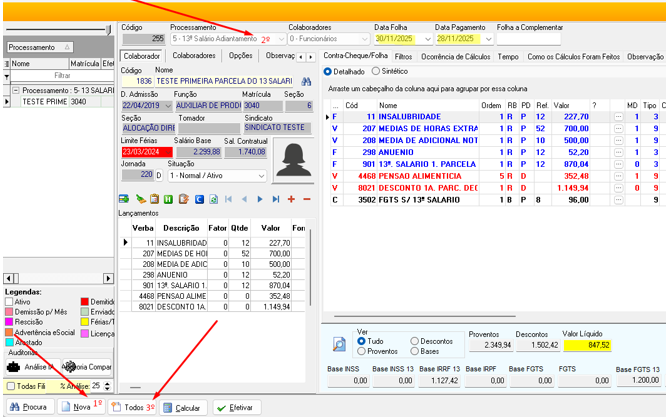The image size is (670, 419).
Task: Click the orange Advertência eSocial legend swatch
Action: [x=8, y=331]
